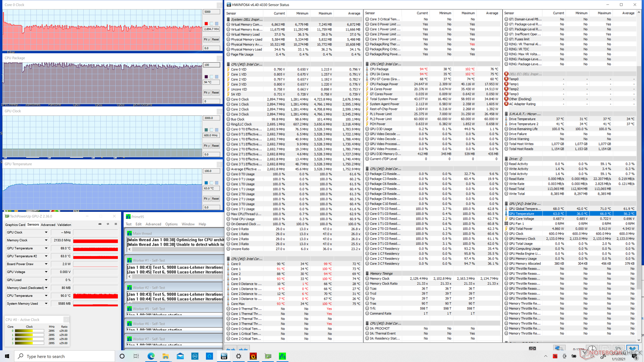Switch to the Advanced tab in GPU-Z
Viewport: 644px width, 362px height.
click(48, 225)
